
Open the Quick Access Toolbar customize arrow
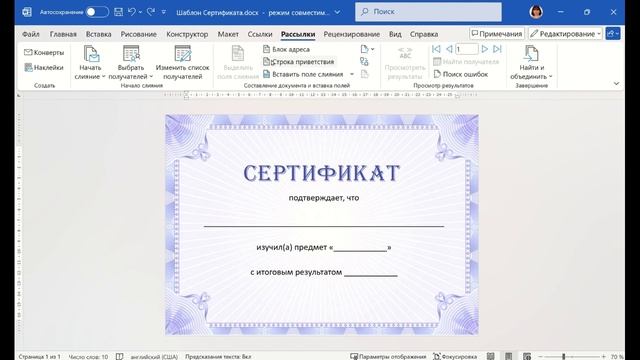pyautogui.click(x=163, y=12)
